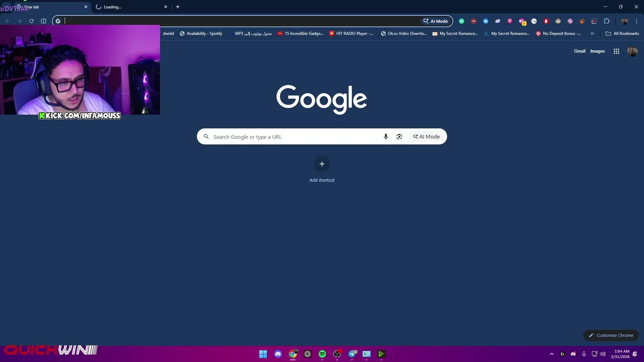The width and height of the screenshot is (644, 362).
Task: Open the notifications bell icon
Action: (x=635, y=354)
